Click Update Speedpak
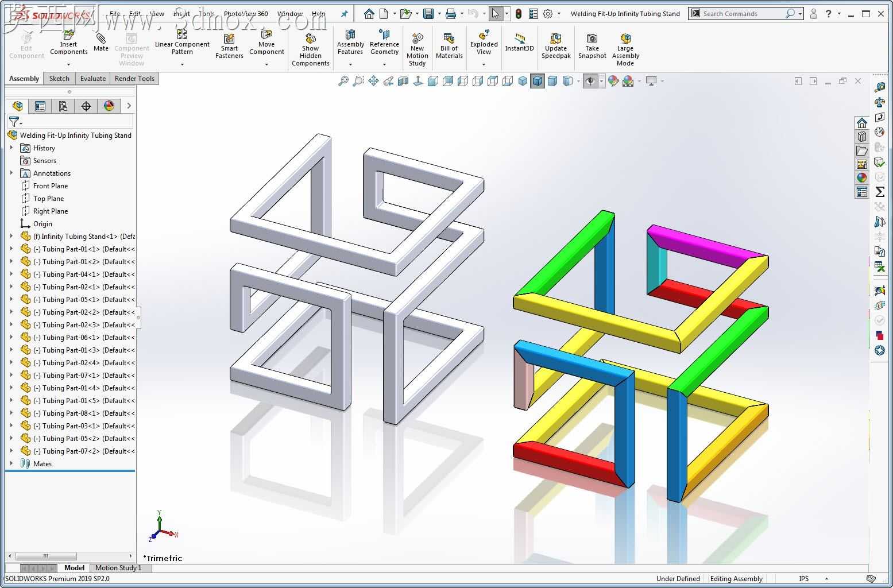This screenshot has height=588, width=893. pyautogui.click(x=556, y=46)
